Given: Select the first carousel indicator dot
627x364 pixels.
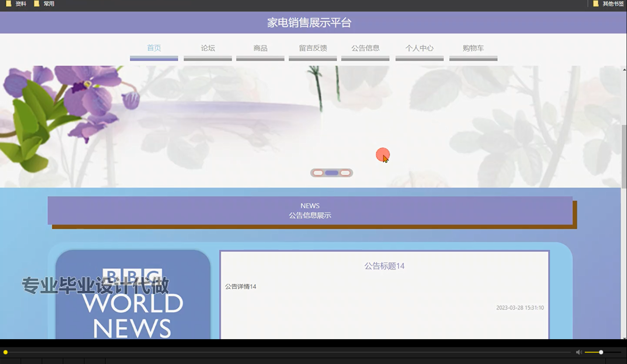Looking at the screenshot, I should (318, 172).
